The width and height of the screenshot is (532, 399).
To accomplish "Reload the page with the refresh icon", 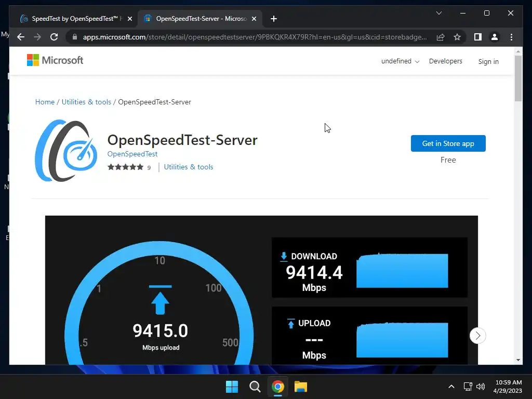I will (54, 37).
